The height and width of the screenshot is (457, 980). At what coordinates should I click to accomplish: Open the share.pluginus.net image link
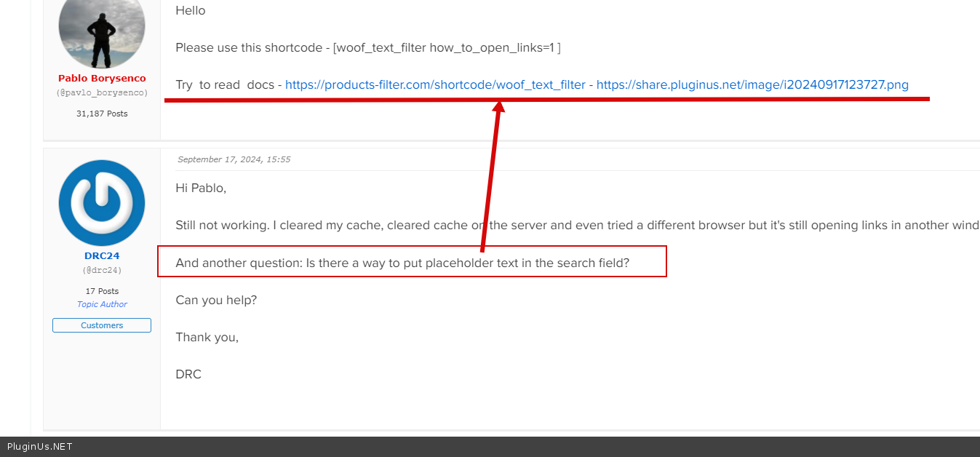[752, 84]
